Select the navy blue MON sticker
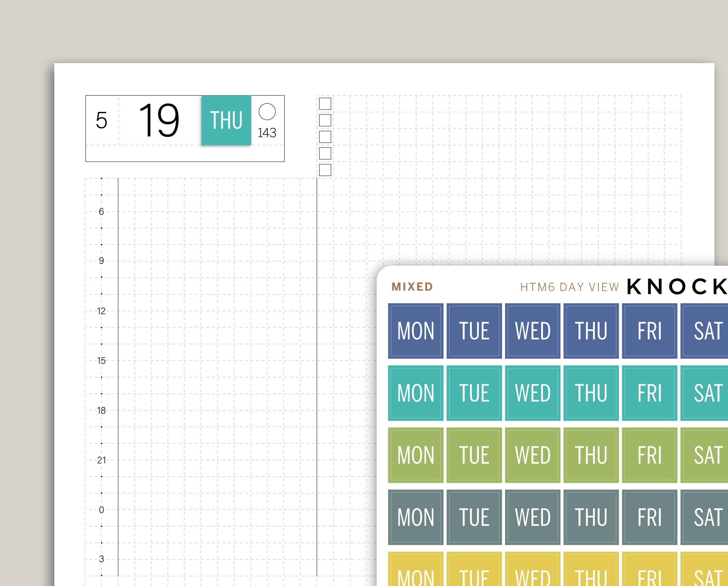Viewport: 728px width, 586px height. pyautogui.click(x=416, y=331)
